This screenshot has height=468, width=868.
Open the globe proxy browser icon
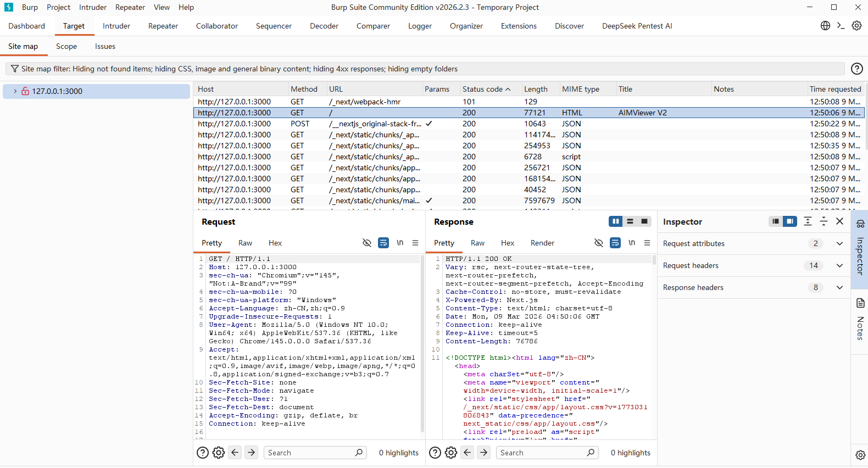click(825, 26)
